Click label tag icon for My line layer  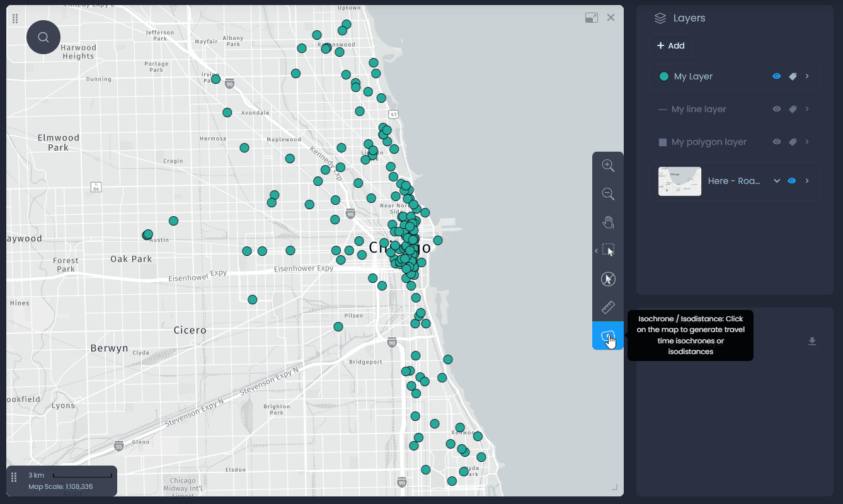point(793,109)
